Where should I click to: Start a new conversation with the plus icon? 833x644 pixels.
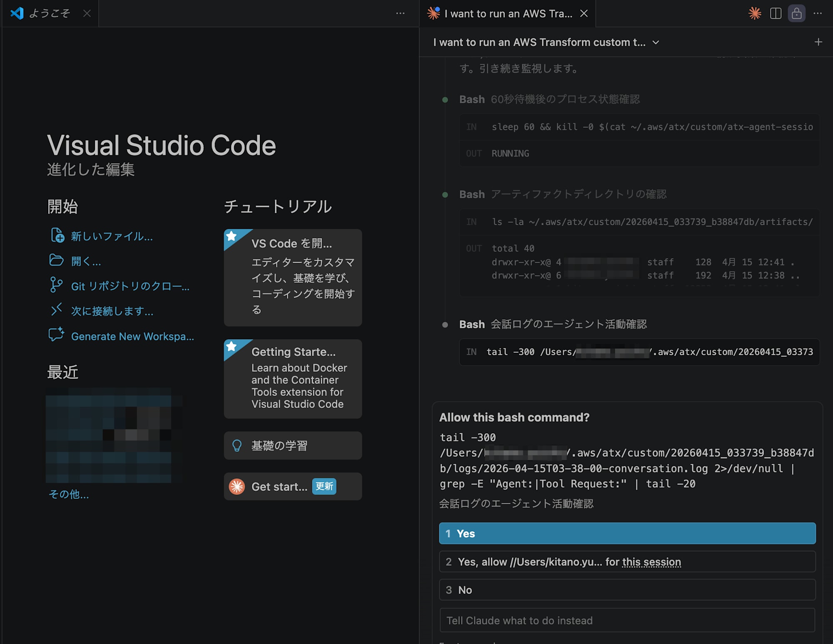pyautogui.click(x=818, y=42)
